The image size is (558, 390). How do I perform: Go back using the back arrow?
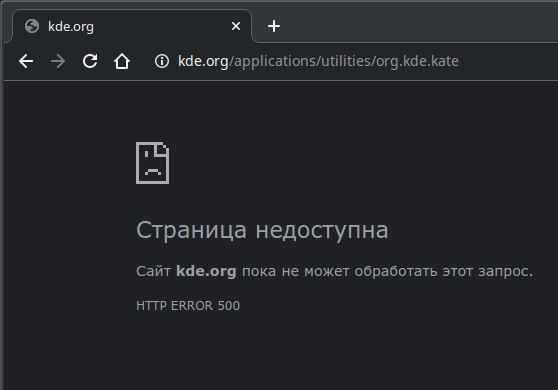[x=26, y=61]
